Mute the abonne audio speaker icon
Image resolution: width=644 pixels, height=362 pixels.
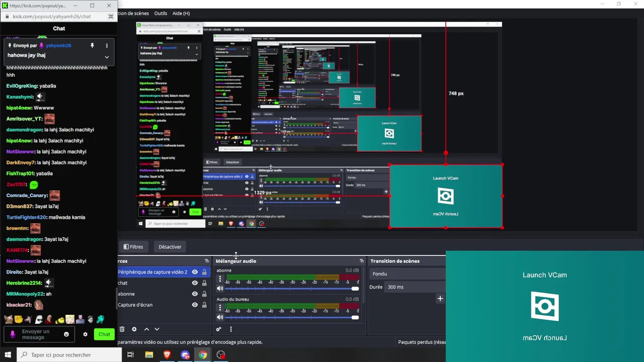click(220, 289)
